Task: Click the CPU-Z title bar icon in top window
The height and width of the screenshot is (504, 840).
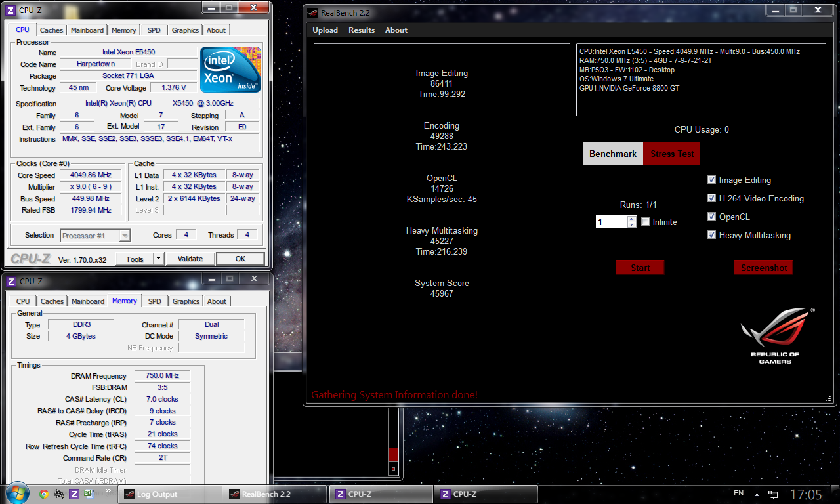Action: point(11,10)
